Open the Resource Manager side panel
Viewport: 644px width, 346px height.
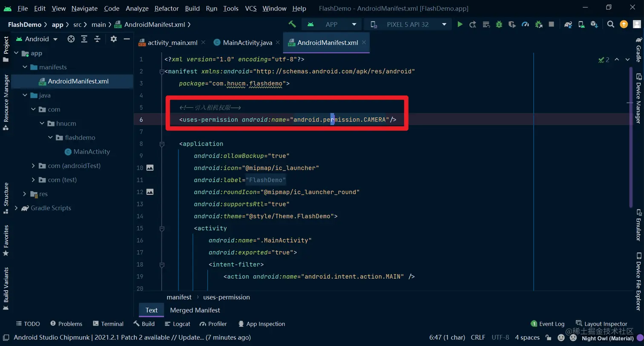tap(6, 102)
